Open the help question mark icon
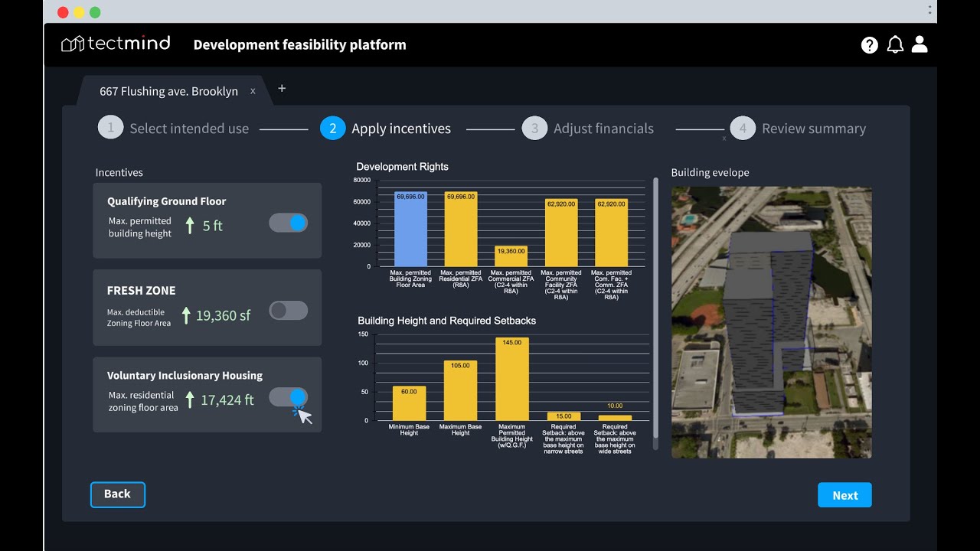Screen dimensions: 980x551 click(870, 45)
